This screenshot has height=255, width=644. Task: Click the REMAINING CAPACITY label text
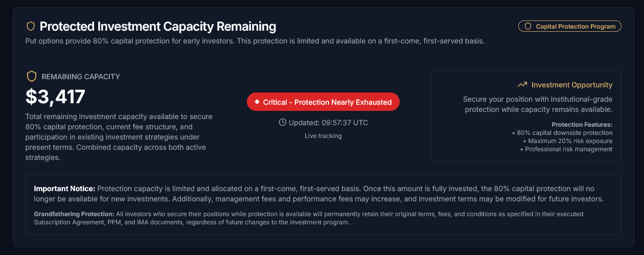coord(81,77)
